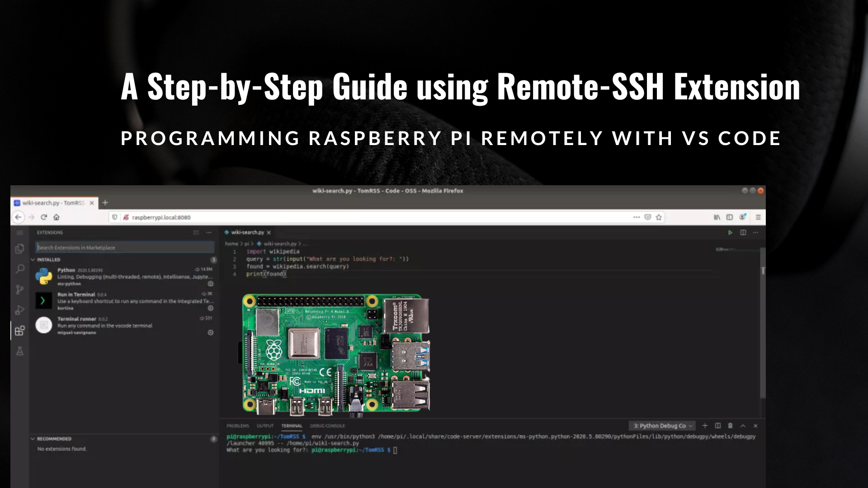The width and height of the screenshot is (868, 488).
Task: Open the Firefox application menu
Action: (x=758, y=217)
